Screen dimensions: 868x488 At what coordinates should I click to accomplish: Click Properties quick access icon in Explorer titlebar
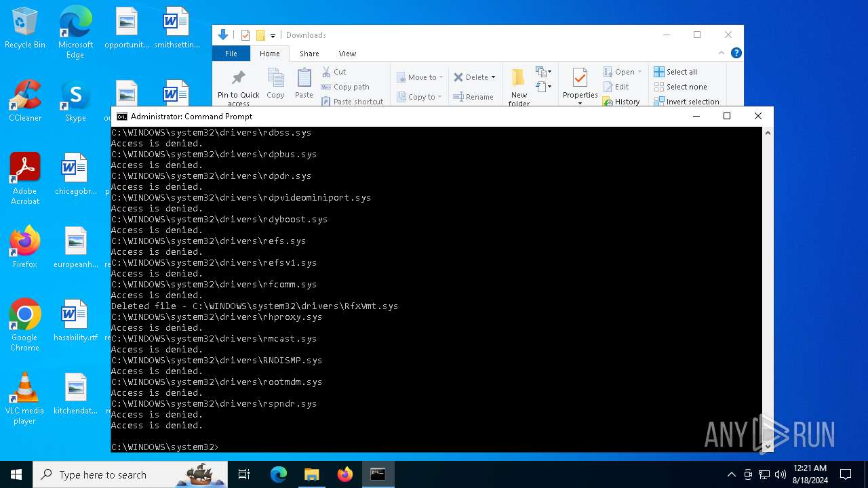pos(245,35)
